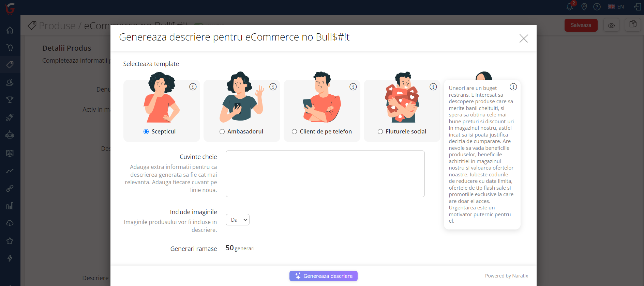Screen dimensions: 644x286
Task: Open the robot automation icon
Action: pos(10,135)
